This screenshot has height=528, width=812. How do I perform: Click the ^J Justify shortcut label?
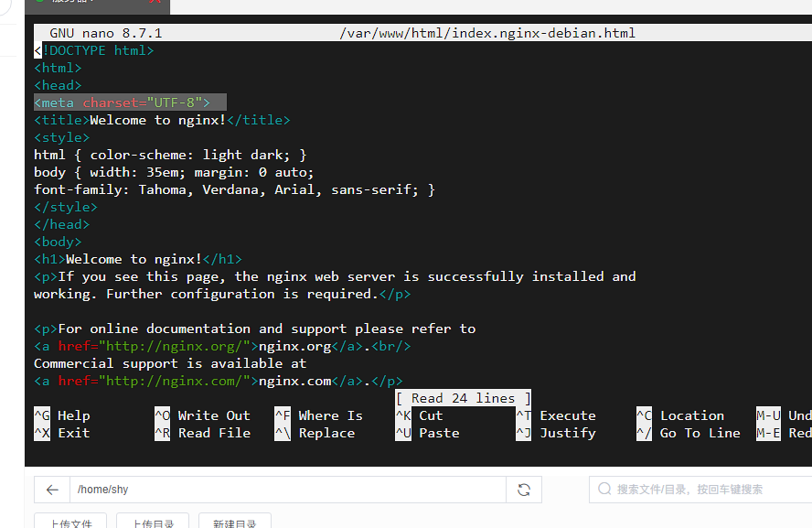[556, 433]
